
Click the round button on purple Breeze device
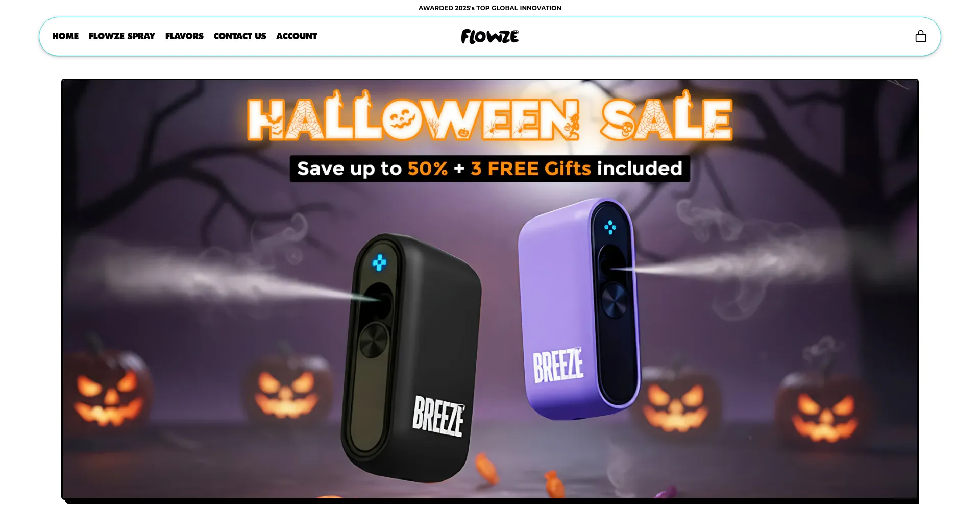(x=614, y=301)
